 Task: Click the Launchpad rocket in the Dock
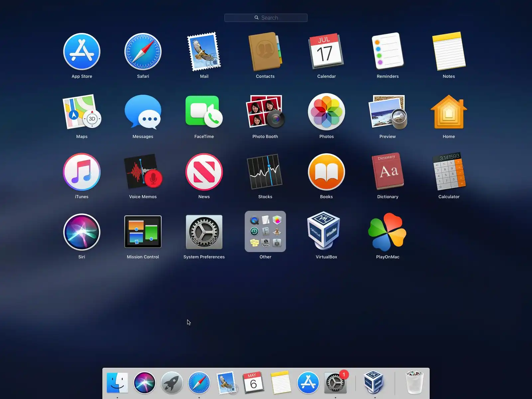click(172, 383)
